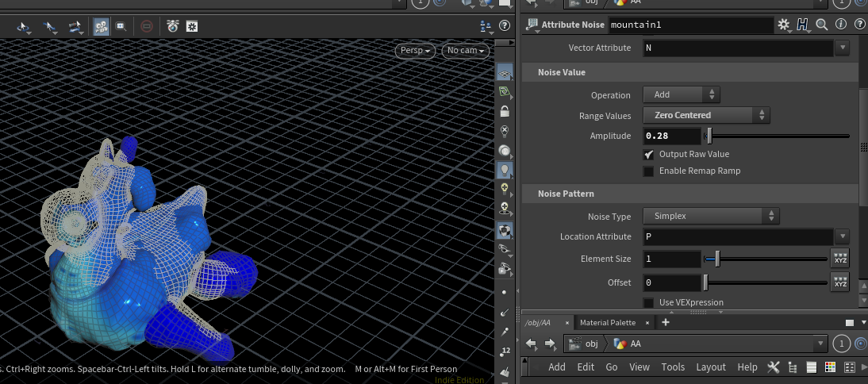Select the tumble view tool in viewport toolbar
Viewport: 868px width, 384px height.
click(23, 26)
